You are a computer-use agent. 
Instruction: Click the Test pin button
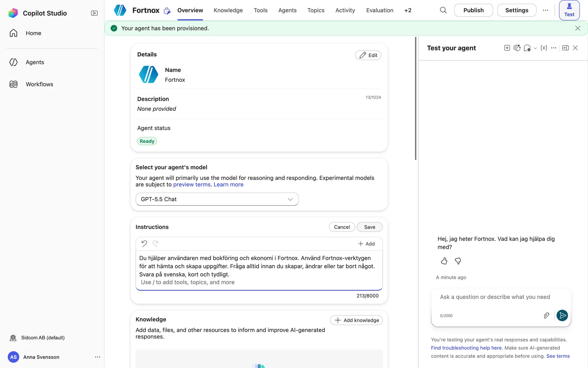tap(569, 10)
